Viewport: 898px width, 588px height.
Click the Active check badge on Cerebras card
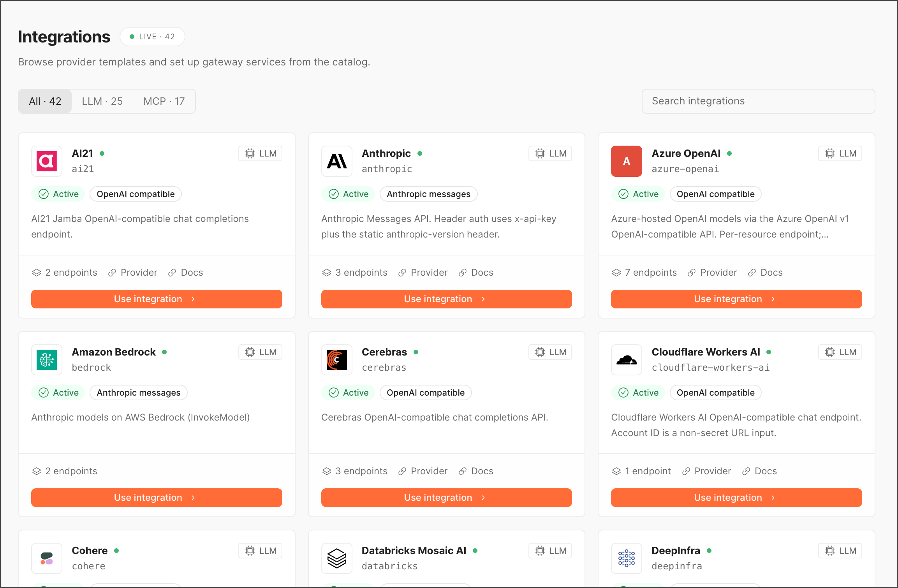[348, 393]
